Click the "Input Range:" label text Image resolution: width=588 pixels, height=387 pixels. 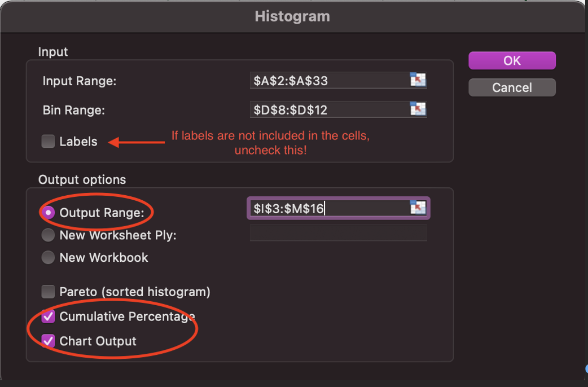tap(80, 81)
